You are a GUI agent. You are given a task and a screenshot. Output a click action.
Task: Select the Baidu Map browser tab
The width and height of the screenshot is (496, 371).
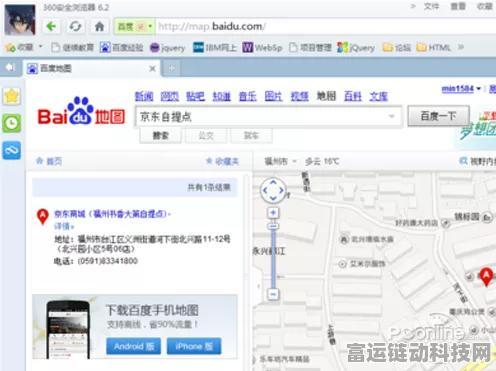click(x=92, y=68)
